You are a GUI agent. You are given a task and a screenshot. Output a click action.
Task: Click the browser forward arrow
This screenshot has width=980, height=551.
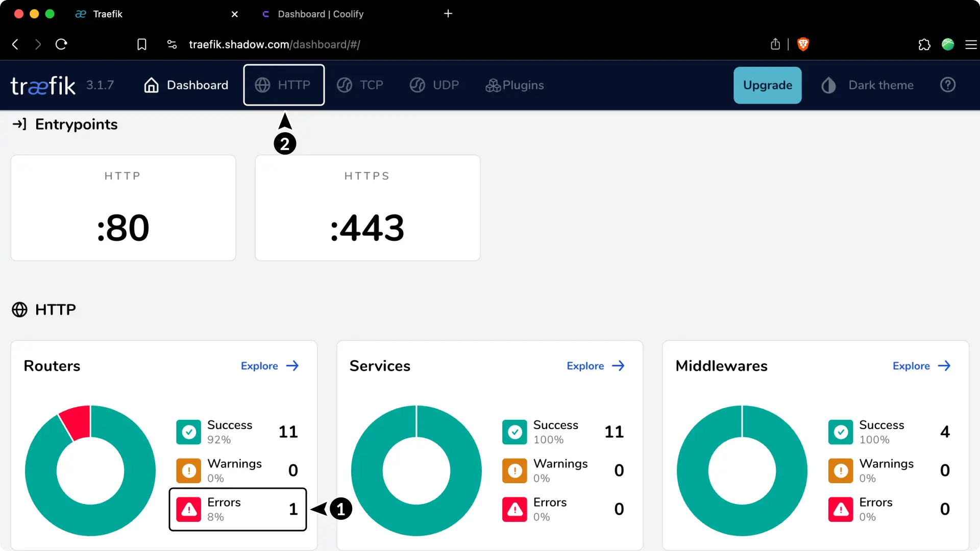[x=38, y=44]
